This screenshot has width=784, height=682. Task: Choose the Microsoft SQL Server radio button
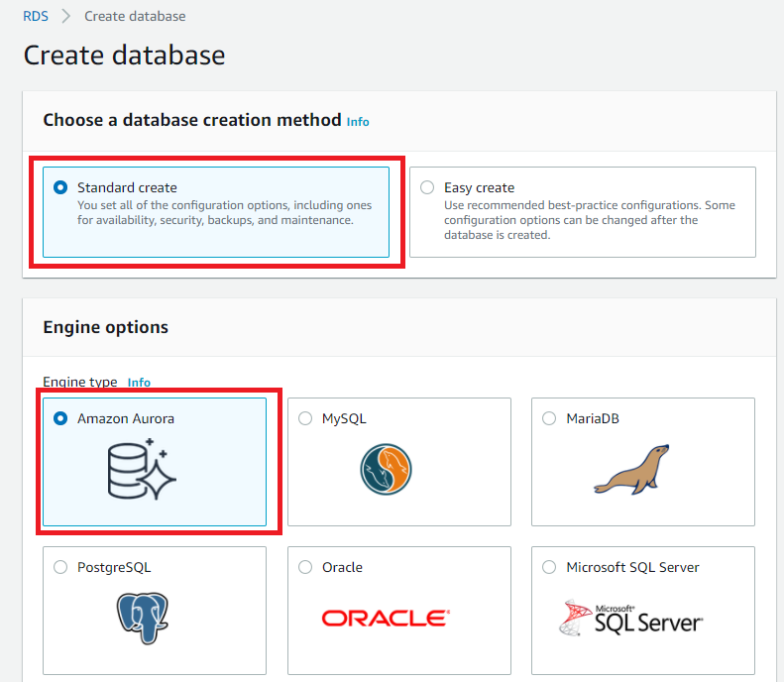coord(549,567)
